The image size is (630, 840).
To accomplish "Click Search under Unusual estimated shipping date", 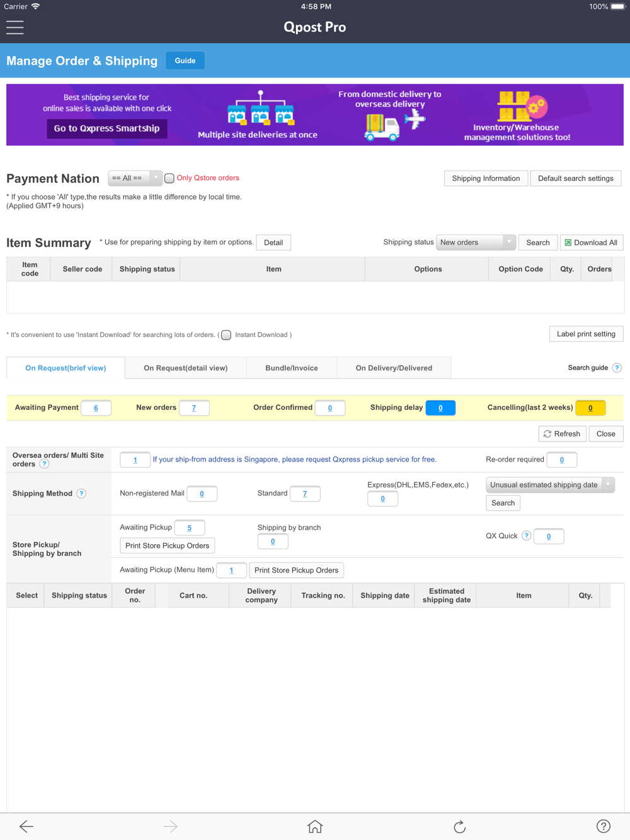I will 503,503.
